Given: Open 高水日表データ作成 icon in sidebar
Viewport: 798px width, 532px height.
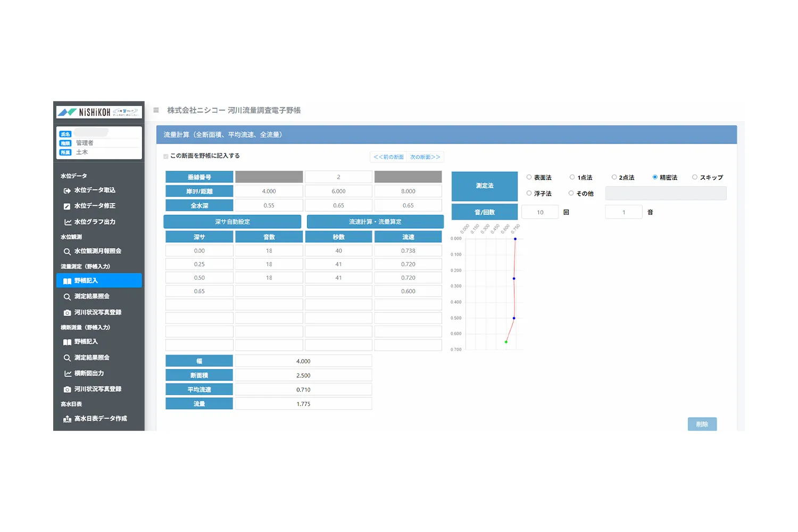Looking at the screenshot, I should (x=67, y=419).
